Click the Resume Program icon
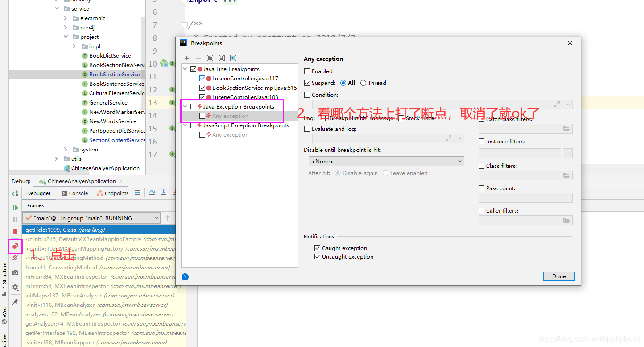644x347 pixels. click(x=15, y=208)
